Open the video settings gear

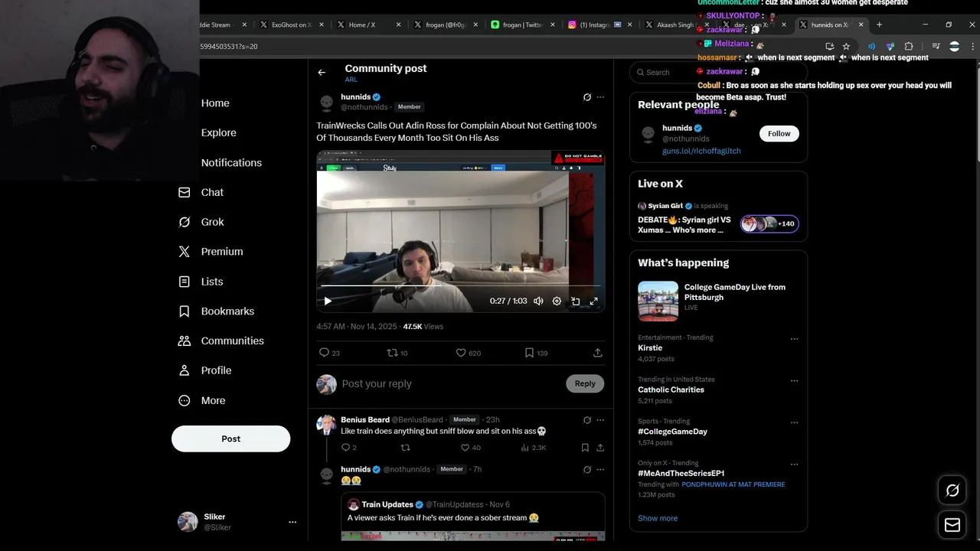coord(557,302)
